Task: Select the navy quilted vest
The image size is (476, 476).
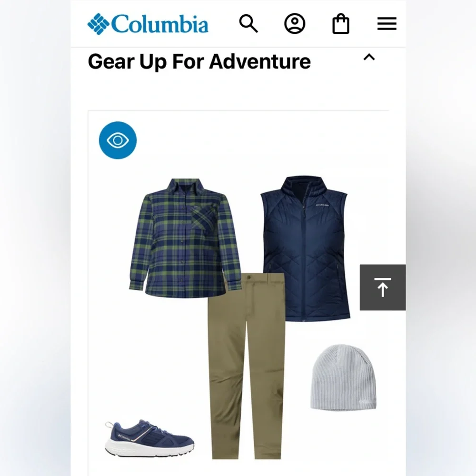Action: click(x=306, y=248)
